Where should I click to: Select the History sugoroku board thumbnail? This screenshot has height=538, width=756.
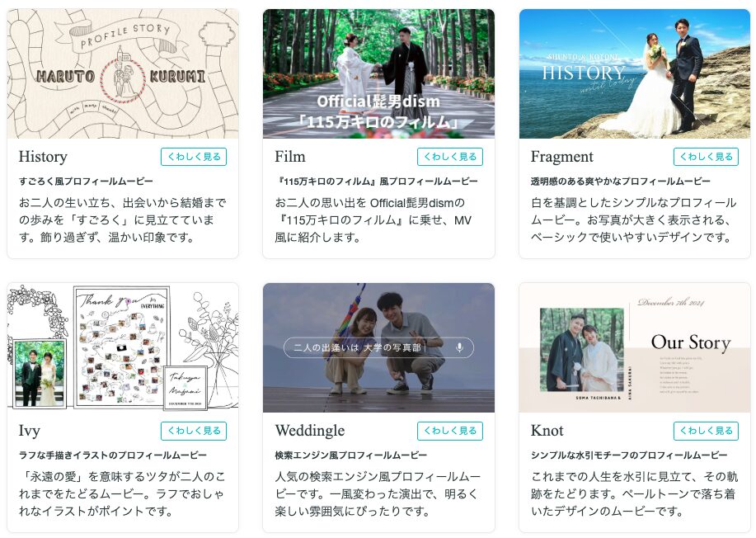[123, 73]
